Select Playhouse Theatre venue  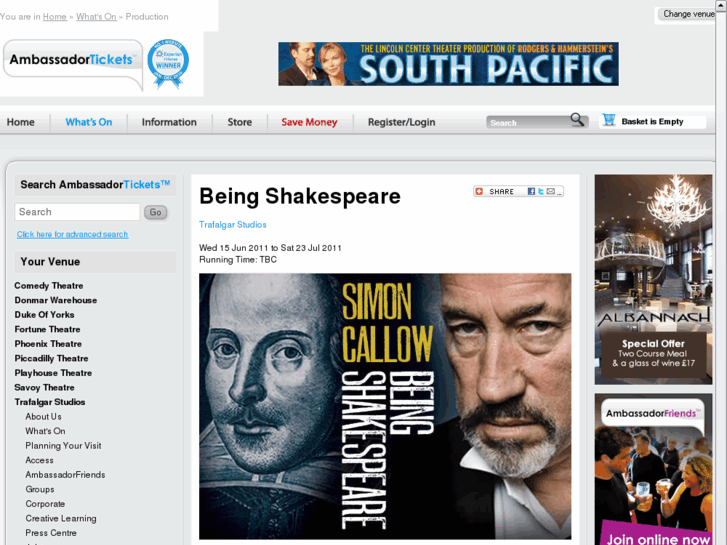click(53, 373)
